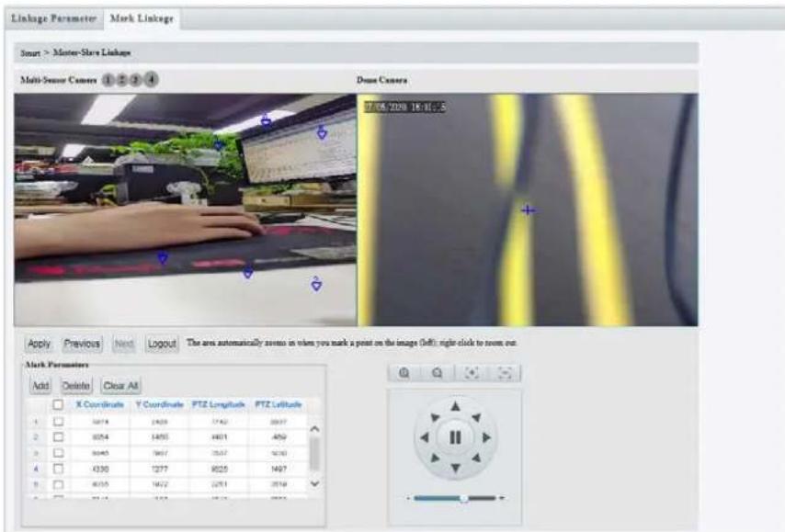Move PTZ diagonally up-right
Viewport: 785px width, 532px height.
[476, 417]
